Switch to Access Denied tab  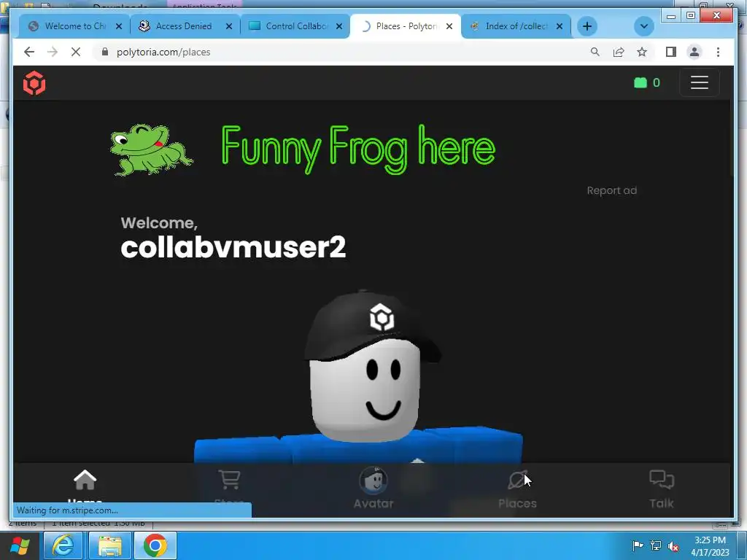[183, 26]
